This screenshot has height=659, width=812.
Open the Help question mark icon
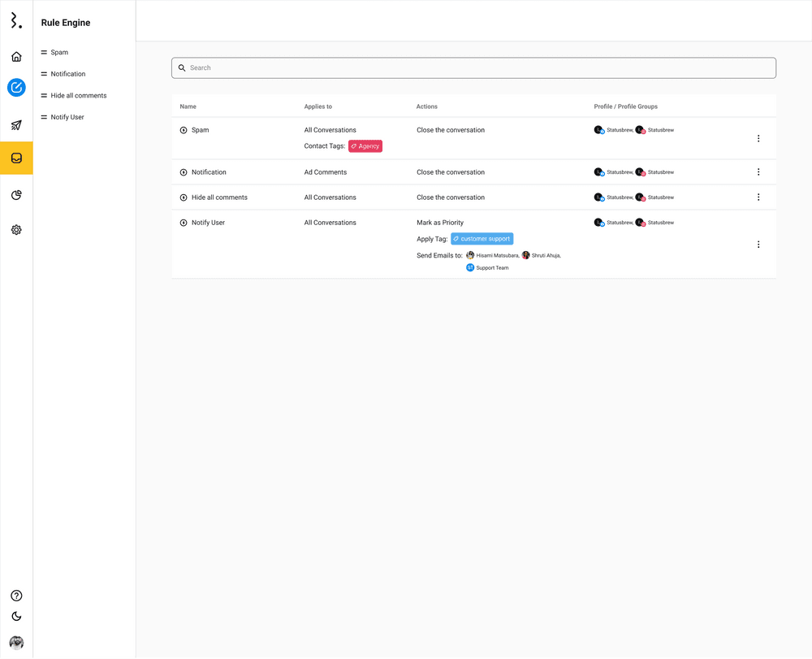click(16, 596)
